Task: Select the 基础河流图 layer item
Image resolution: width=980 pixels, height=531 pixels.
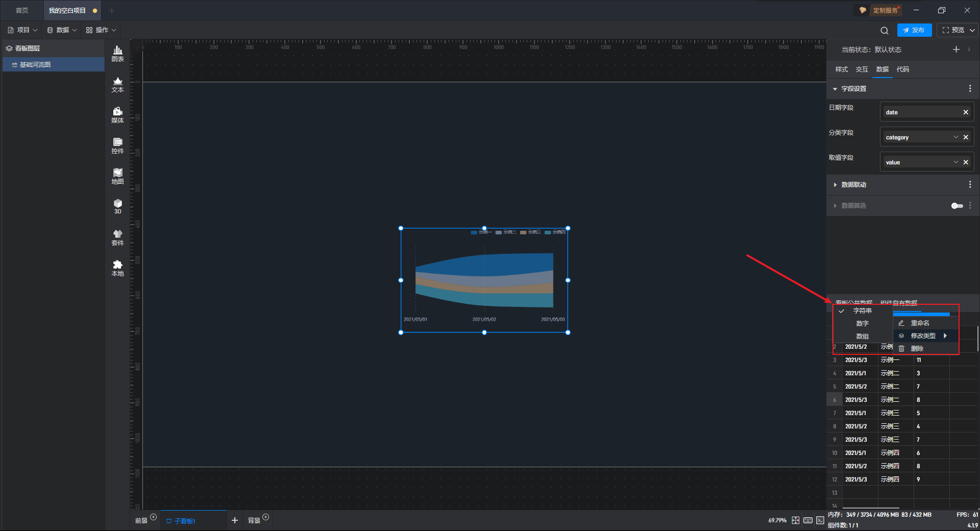Action: [x=54, y=65]
